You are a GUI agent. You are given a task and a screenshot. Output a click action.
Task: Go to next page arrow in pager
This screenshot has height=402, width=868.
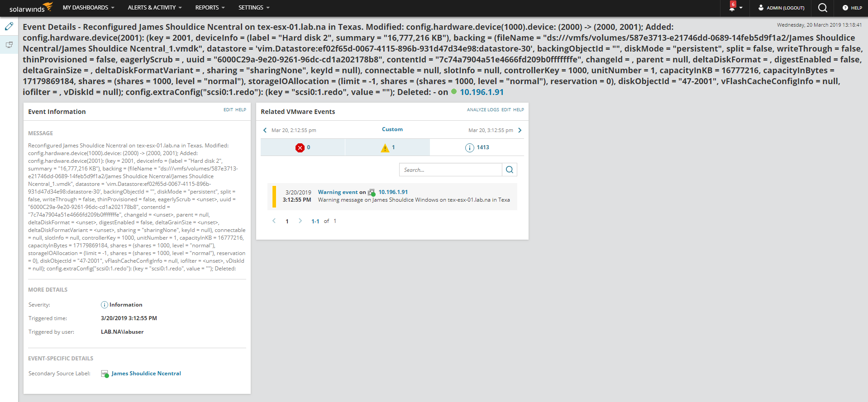300,221
